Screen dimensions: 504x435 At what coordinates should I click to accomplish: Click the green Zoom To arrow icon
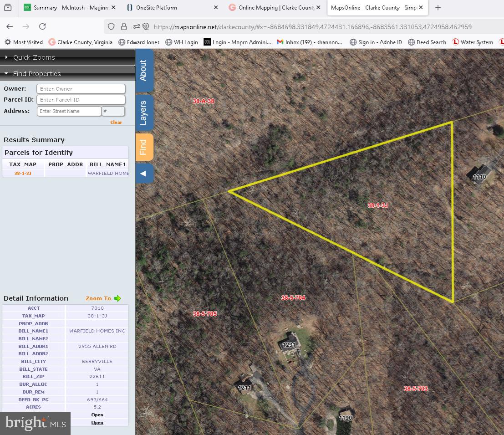[x=117, y=298]
